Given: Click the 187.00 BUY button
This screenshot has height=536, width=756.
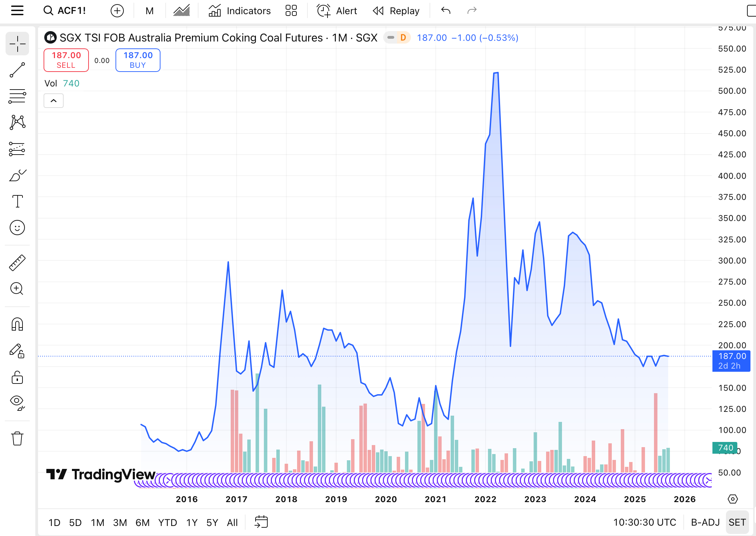Looking at the screenshot, I should click(138, 60).
